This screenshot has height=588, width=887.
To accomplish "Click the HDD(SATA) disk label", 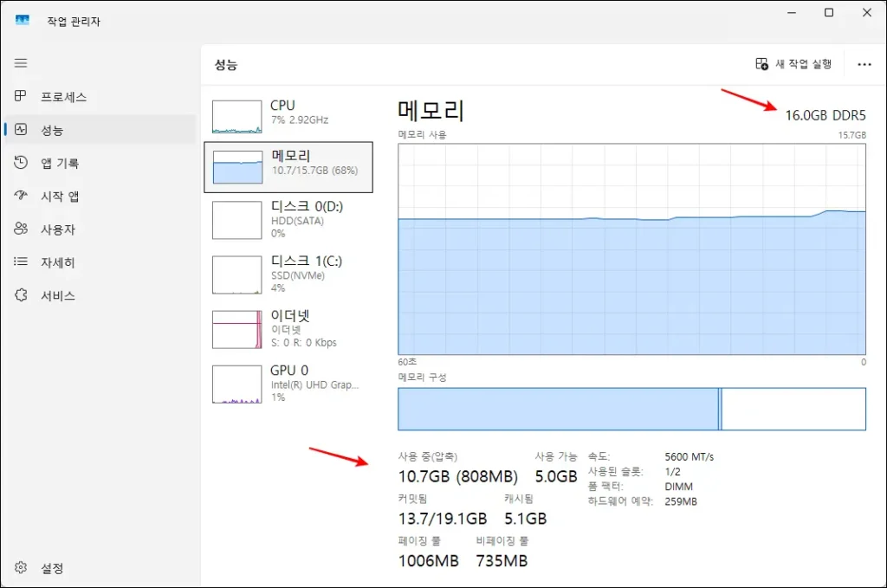I will coord(298,221).
